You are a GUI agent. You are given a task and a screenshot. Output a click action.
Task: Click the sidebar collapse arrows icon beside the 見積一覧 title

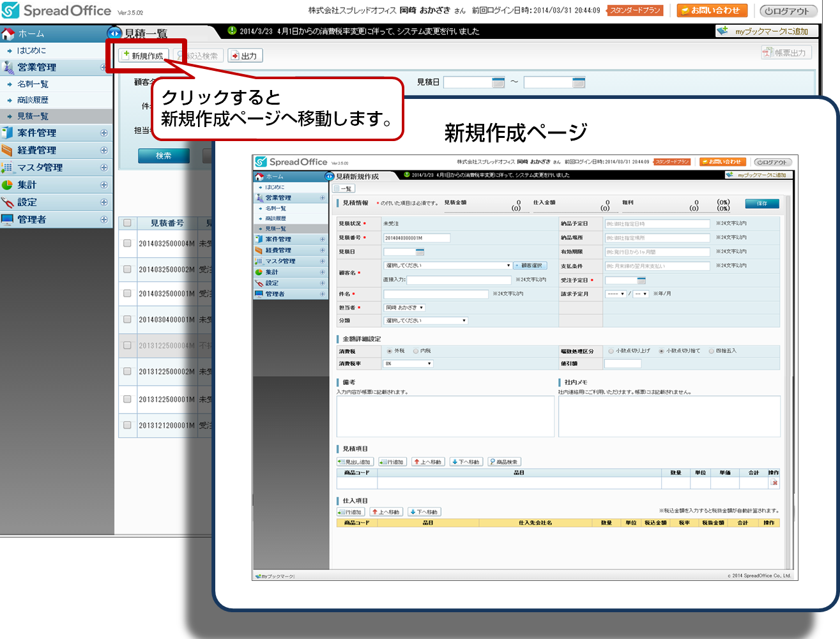(x=114, y=33)
